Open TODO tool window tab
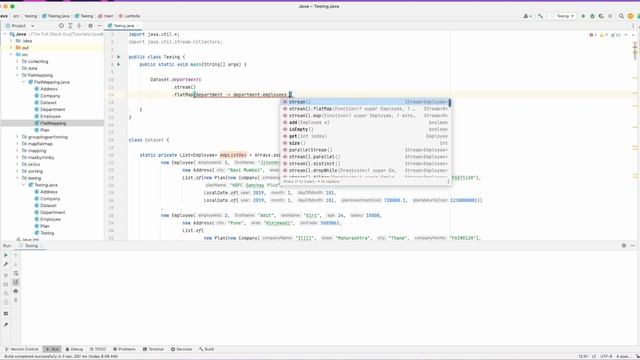640x360 pixels. pyautogui.click(x=98, y=349)
